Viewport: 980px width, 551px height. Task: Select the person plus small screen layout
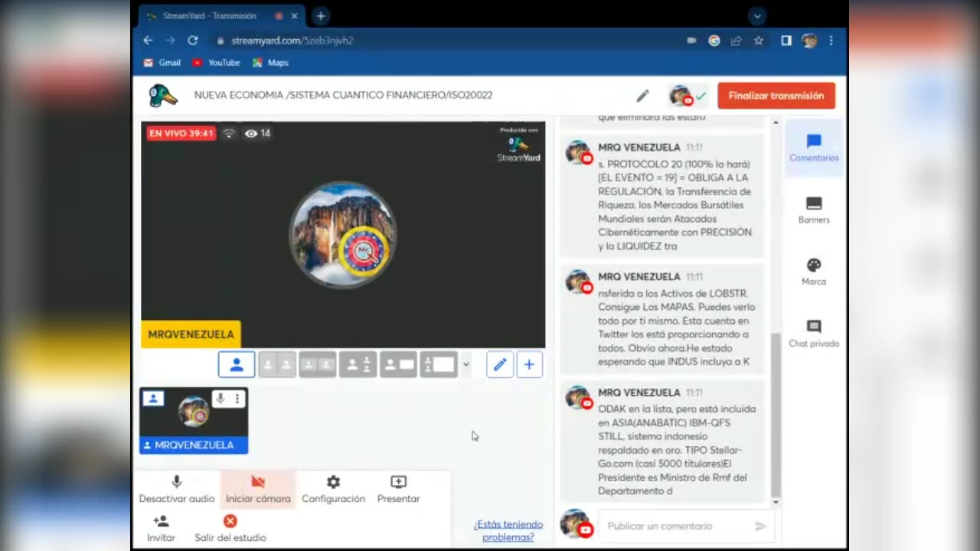[x=398, y=364]
